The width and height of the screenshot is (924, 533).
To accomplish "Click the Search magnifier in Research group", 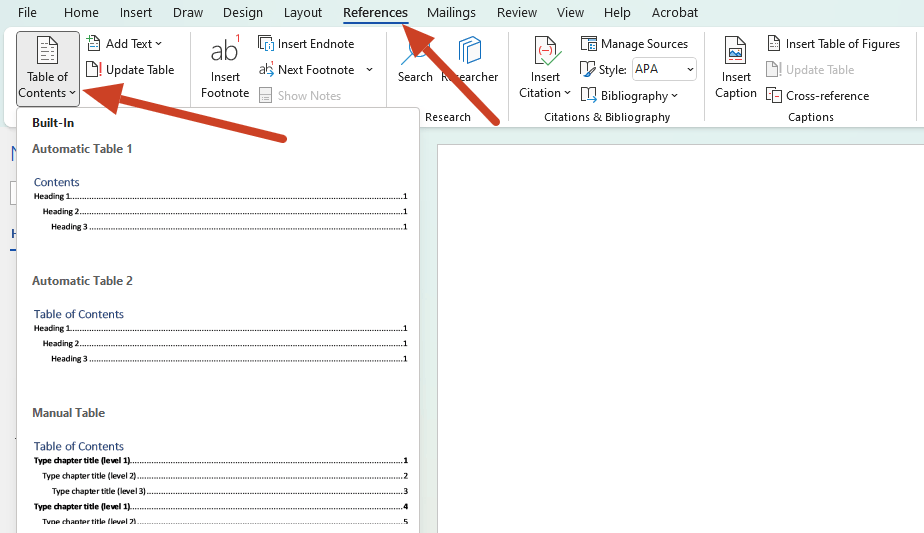I will (x=415, y=51).
